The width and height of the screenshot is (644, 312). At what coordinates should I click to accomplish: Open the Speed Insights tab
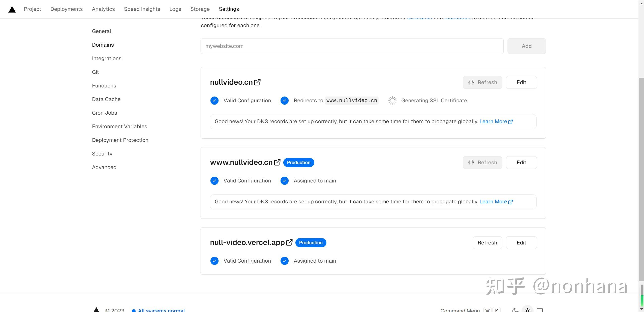click(142, 9)
